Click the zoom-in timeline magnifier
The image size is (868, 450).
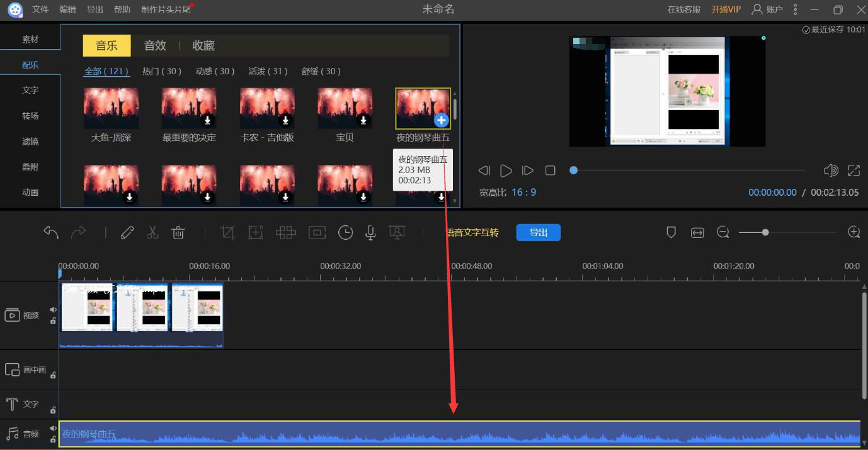pos(854,232)
